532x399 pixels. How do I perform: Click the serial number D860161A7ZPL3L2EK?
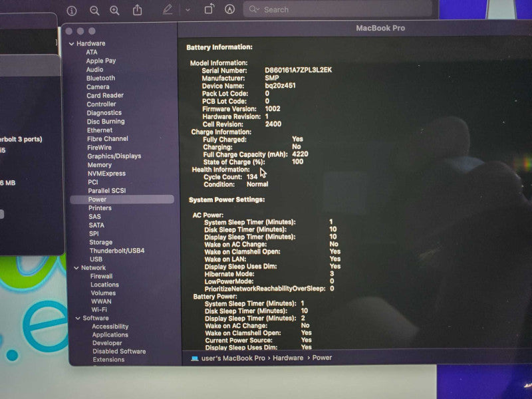298,70
